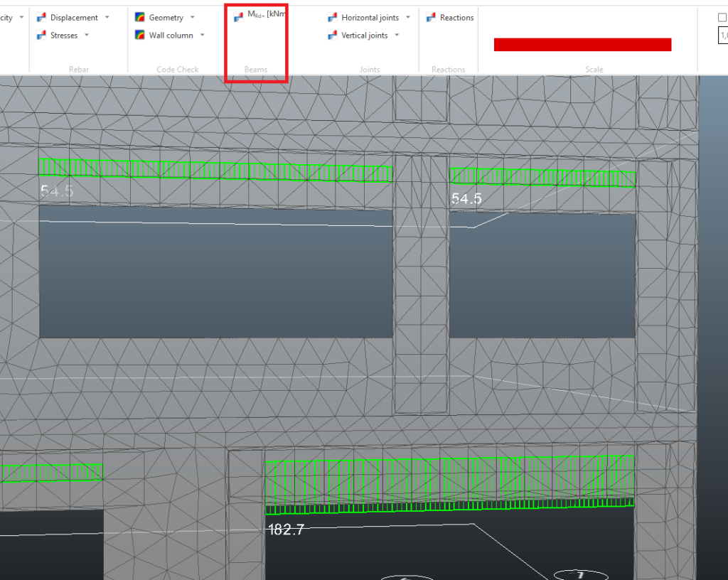This screenshot has width=728, height=580.
Task: Show Reactions using its icon
Action: pyautogui.click(x=431, y=18)
